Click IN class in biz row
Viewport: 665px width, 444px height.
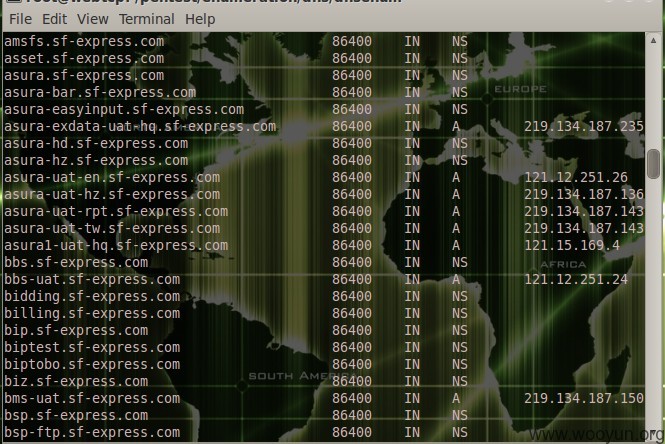pos(412,381)
